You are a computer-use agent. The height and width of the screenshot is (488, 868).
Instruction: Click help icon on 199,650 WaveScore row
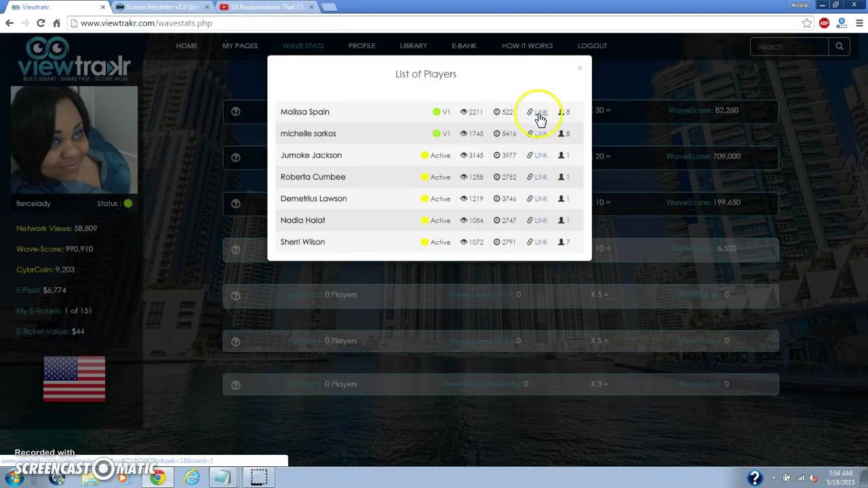tap(235, 204)
